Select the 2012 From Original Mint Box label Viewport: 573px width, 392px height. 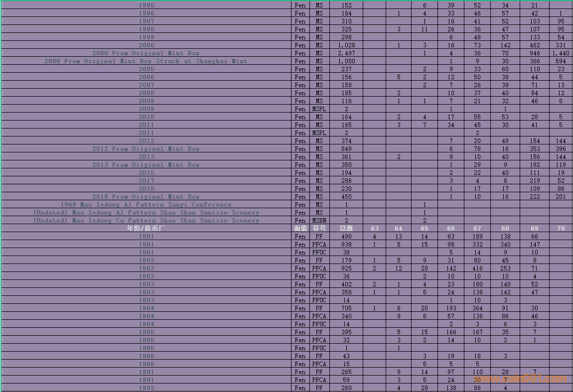click(146, 149)
